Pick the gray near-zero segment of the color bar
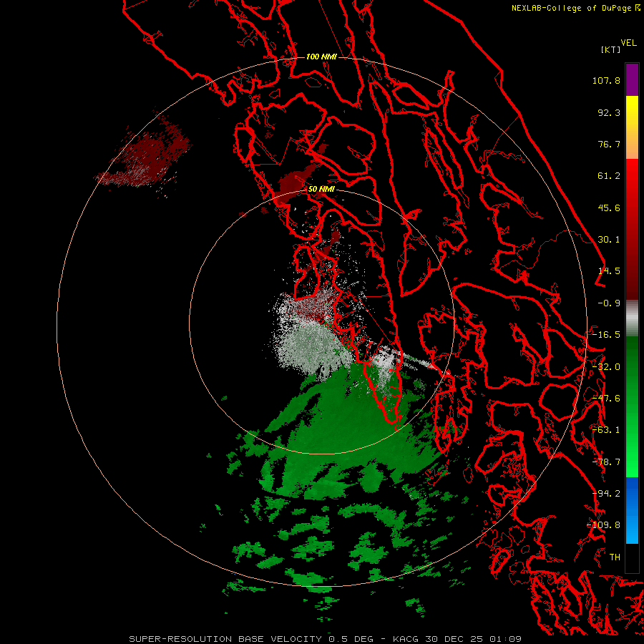 tap(632, 318)
